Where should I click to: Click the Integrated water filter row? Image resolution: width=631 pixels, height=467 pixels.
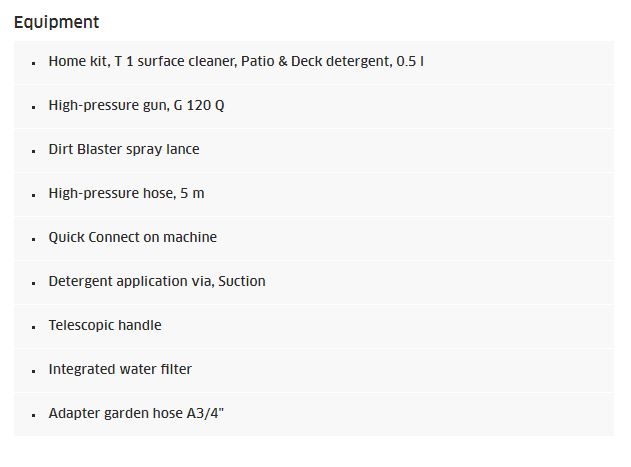[x=314, y=370]
